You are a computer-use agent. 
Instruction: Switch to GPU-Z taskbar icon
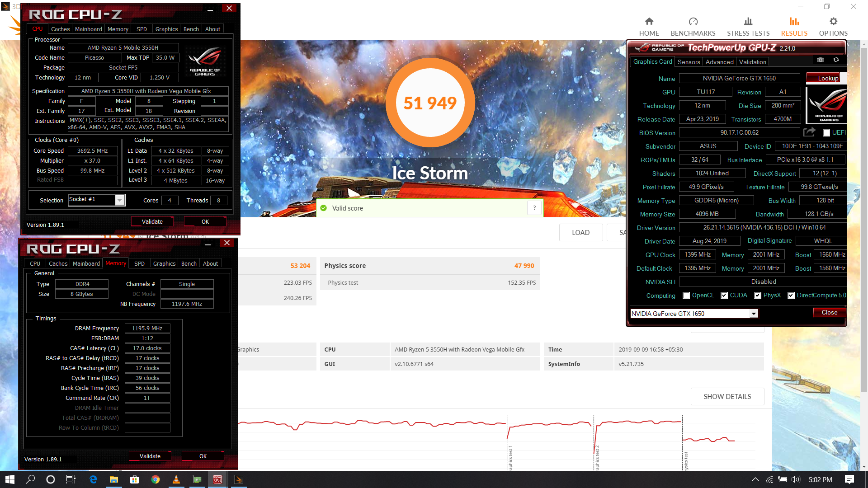click(197, 479)
